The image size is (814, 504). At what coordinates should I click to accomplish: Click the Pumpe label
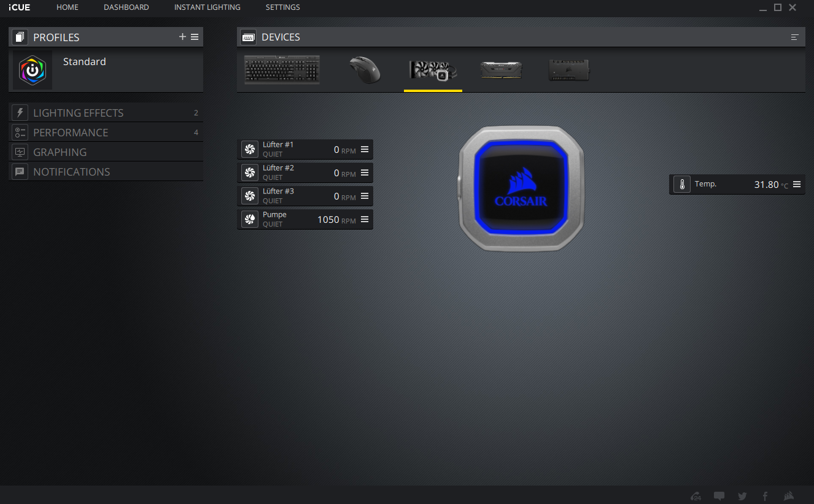tap(274, 215)
